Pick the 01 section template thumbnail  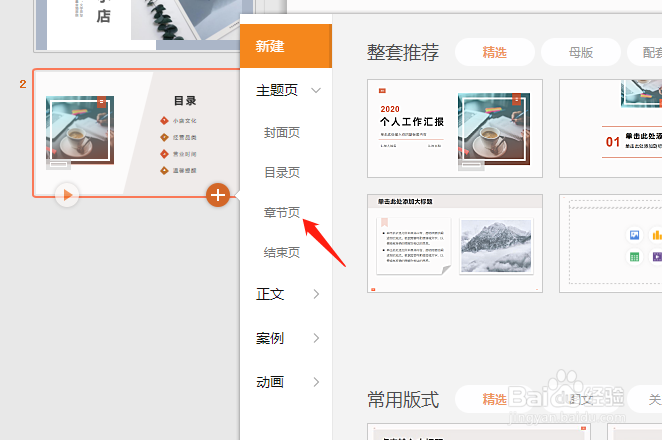[610, 128]
